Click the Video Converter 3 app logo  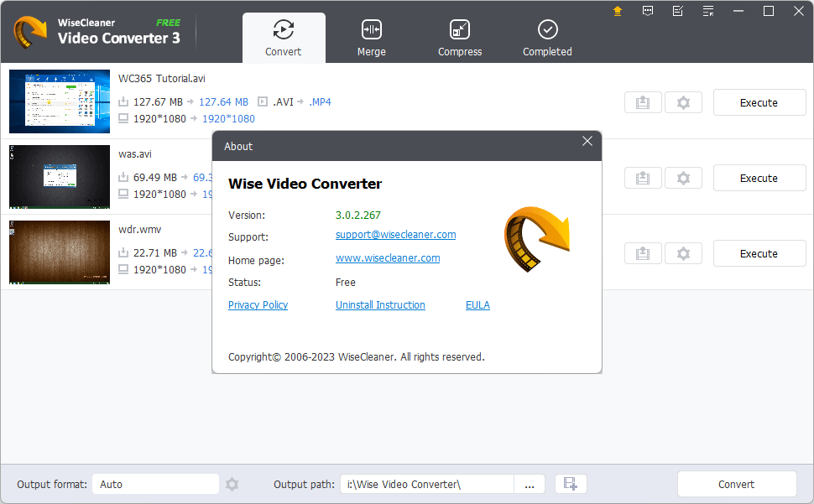coord(30,32)
